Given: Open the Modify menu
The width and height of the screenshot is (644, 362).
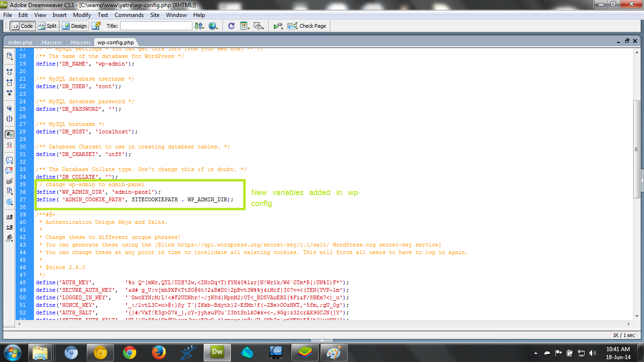Looking at the screenshot, I should tap(82, 15).
